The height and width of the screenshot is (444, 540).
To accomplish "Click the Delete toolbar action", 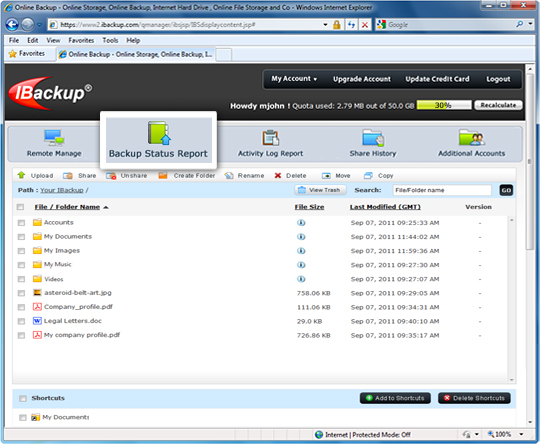I will [x=290, y=176].
